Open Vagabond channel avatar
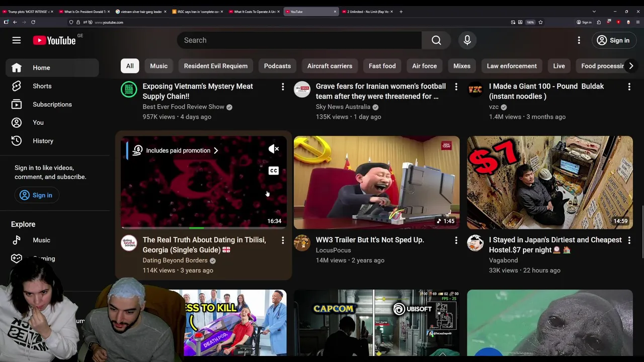 (475, 243)
